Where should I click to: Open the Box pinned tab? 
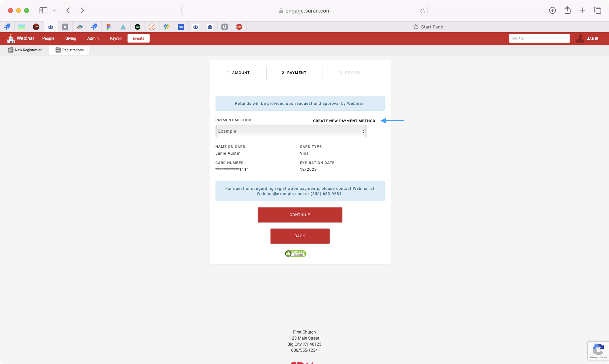(181, 27)
